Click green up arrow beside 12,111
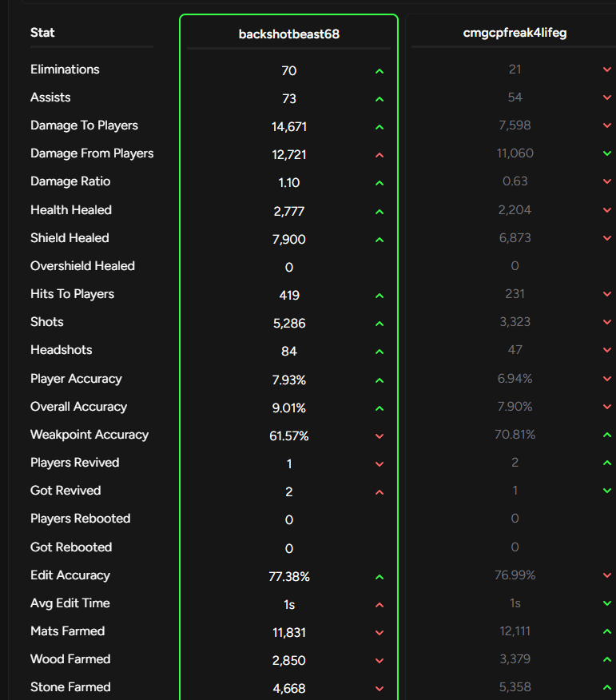Image resolution: width=616 pixels, height=700 pixels. pos(607,631)
